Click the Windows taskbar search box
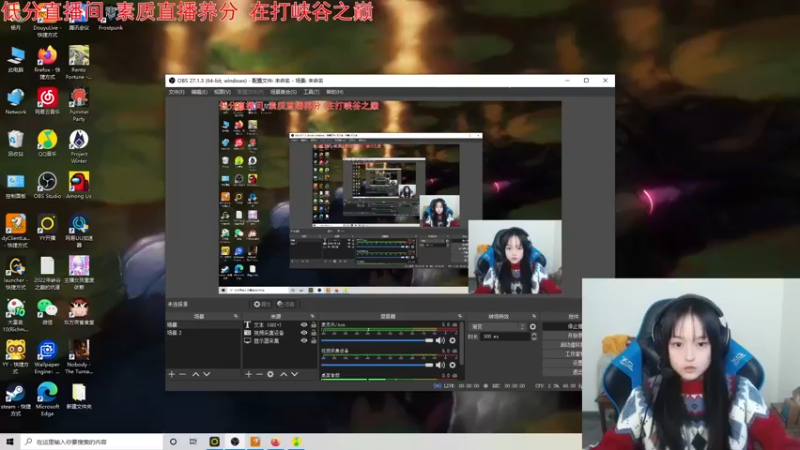This screenshot has height=450, width=800. click(x=92, y=441)
